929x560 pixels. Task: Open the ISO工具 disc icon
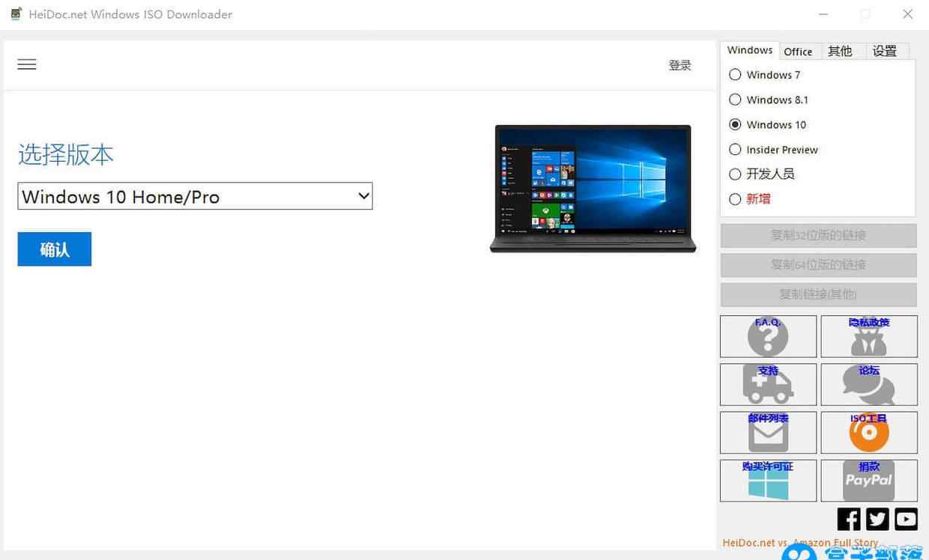869,432
